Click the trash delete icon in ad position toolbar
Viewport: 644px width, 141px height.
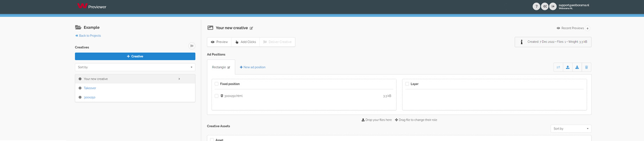click(x=586, y=67)
